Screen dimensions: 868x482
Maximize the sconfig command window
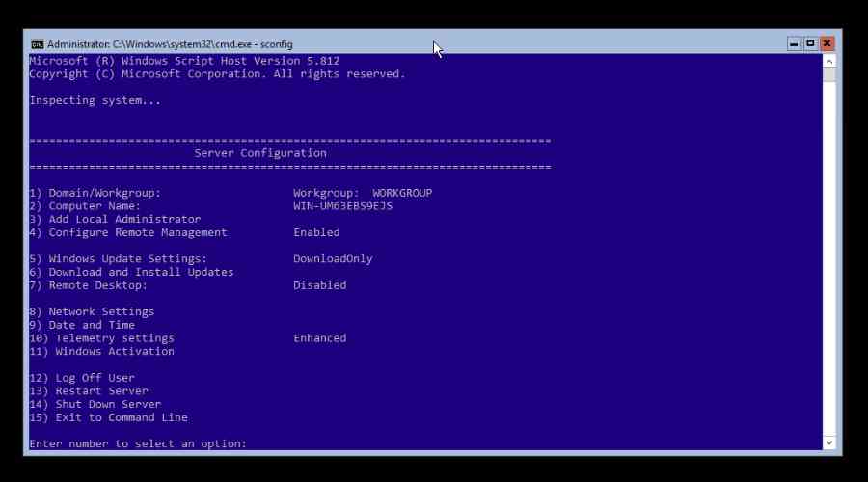coord(810,43)
